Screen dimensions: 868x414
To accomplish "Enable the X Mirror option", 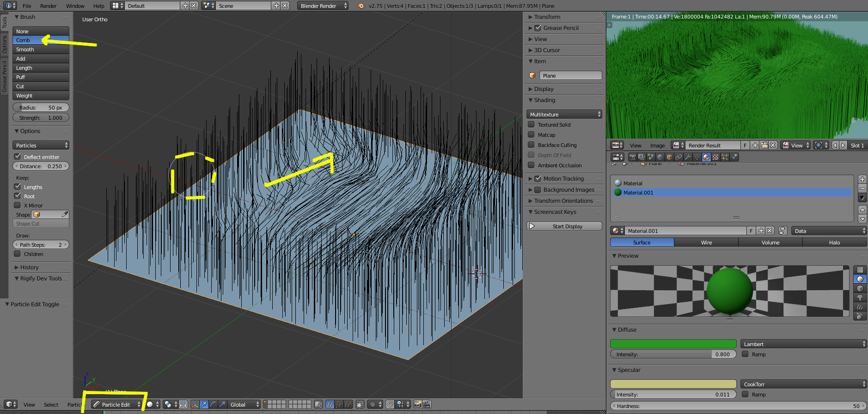I will tap(18, 205).
